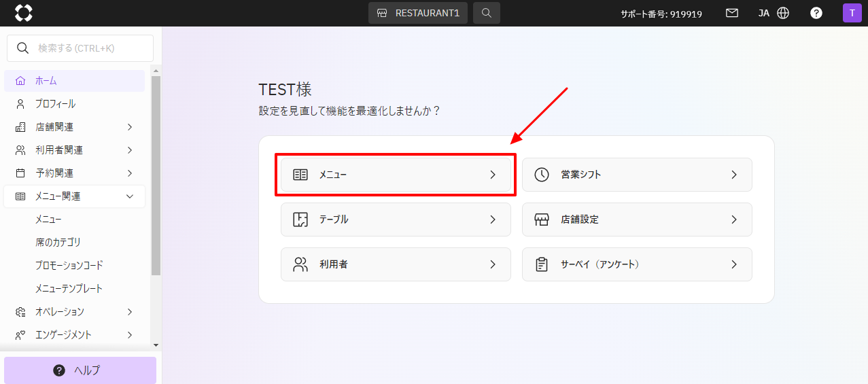Image resolution: width=868 pixels, height=384 pixels.
Task: Expand the 店舗関連 sidebar section
Action: 74,127
